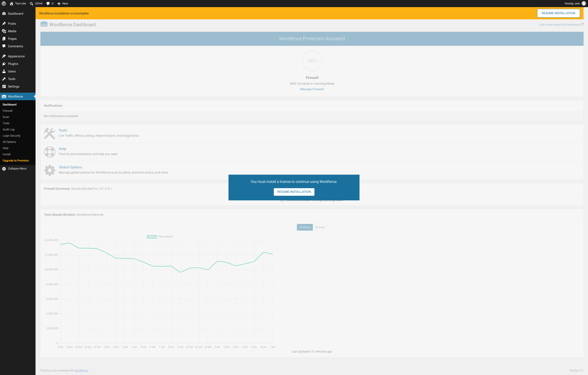Click the Wordfence Dashboard header logo

(44, 24)
